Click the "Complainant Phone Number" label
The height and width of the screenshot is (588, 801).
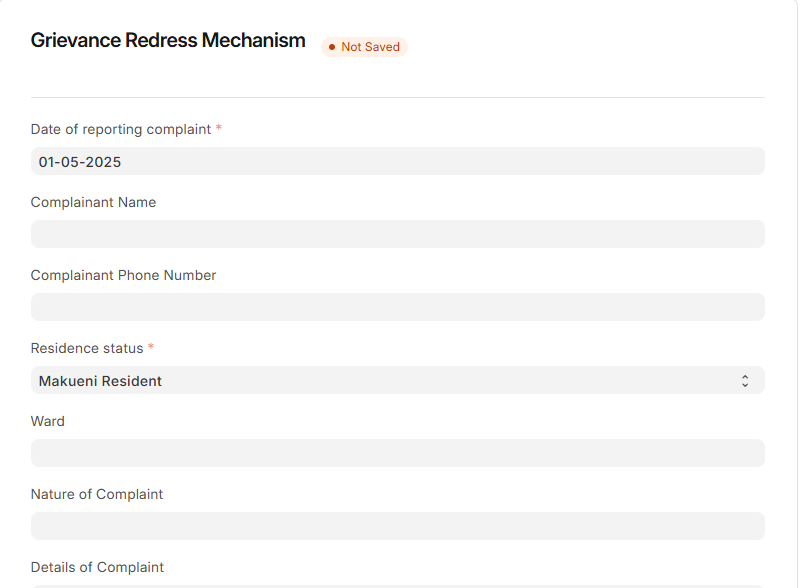pos(123,275)
